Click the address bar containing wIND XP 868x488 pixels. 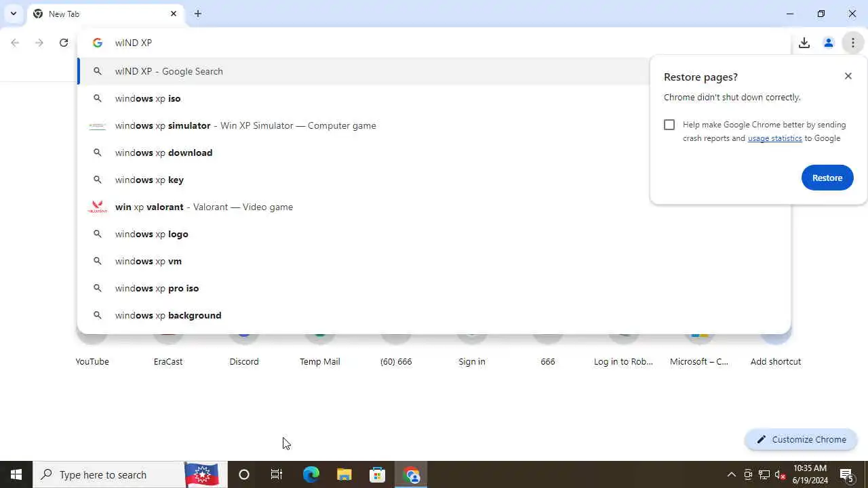pos(434,43)
